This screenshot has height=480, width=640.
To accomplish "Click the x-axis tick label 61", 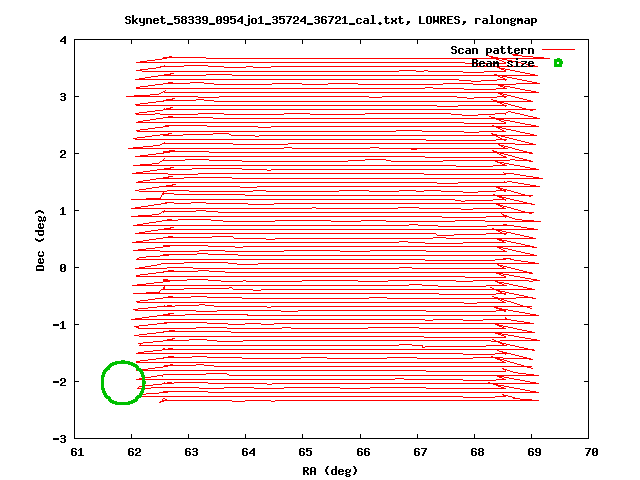I will pyautogui.click(x=77, y=452).
